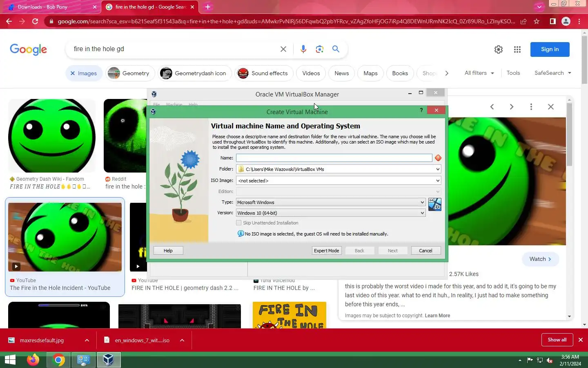
Task: Open the Version dropdown showing Windows 10
Action: point(331,213)
